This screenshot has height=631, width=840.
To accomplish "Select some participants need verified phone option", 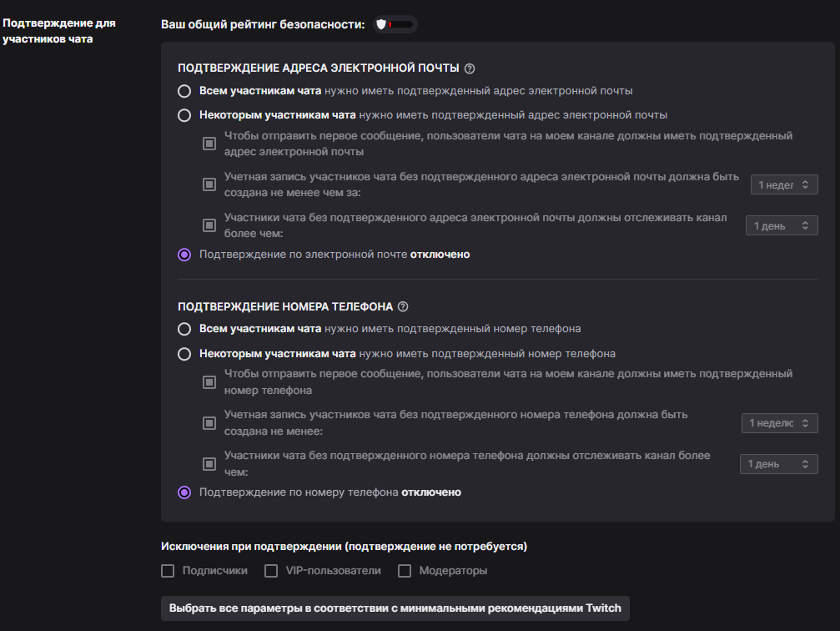I will (184, 354).
